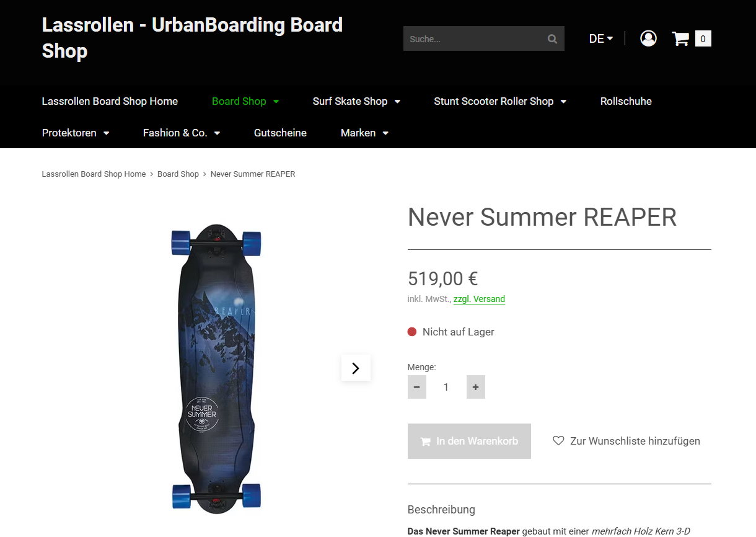Open the DE language dropdown
The image size is (756, 537).
pos(600,39)
